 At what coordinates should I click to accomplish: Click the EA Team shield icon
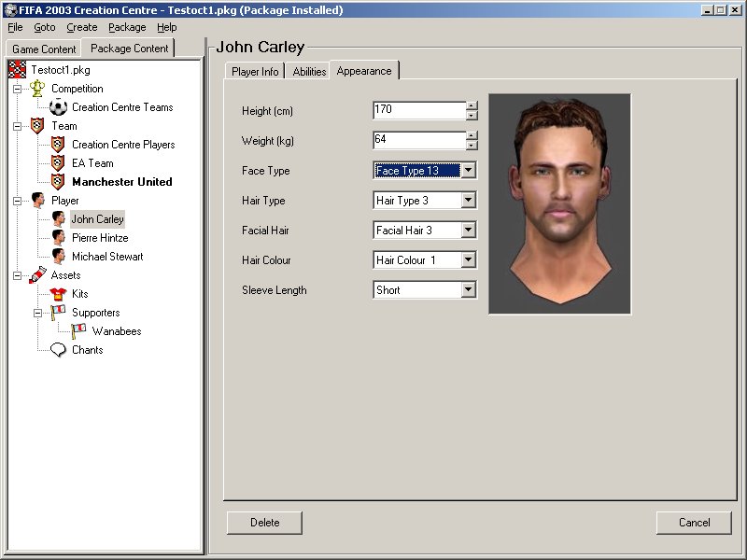click(x=58, y=162)
